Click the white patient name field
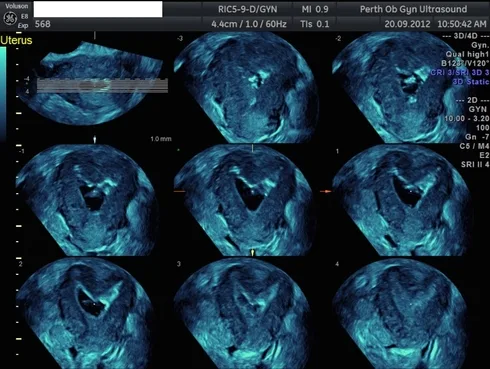This screenshot has width=490, height=369. point(98,9)
